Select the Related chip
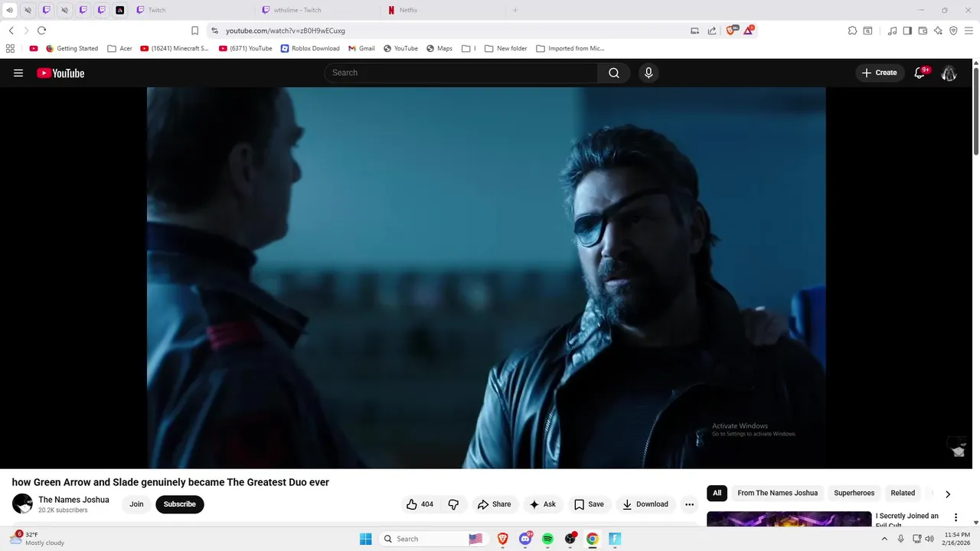The height and width of the screenshot is (551, 980). click(903, 493)
